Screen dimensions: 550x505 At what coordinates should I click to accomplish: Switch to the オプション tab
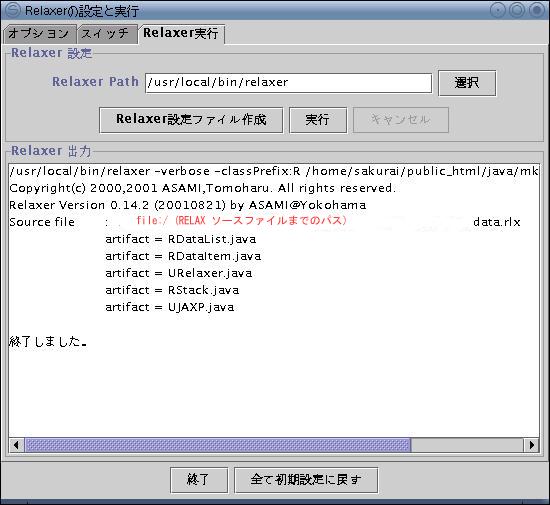click(x=39, y=34)
